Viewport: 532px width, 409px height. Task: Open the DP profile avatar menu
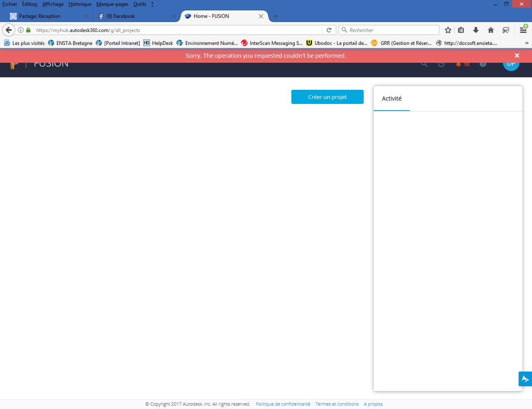[x=511, y=64]
